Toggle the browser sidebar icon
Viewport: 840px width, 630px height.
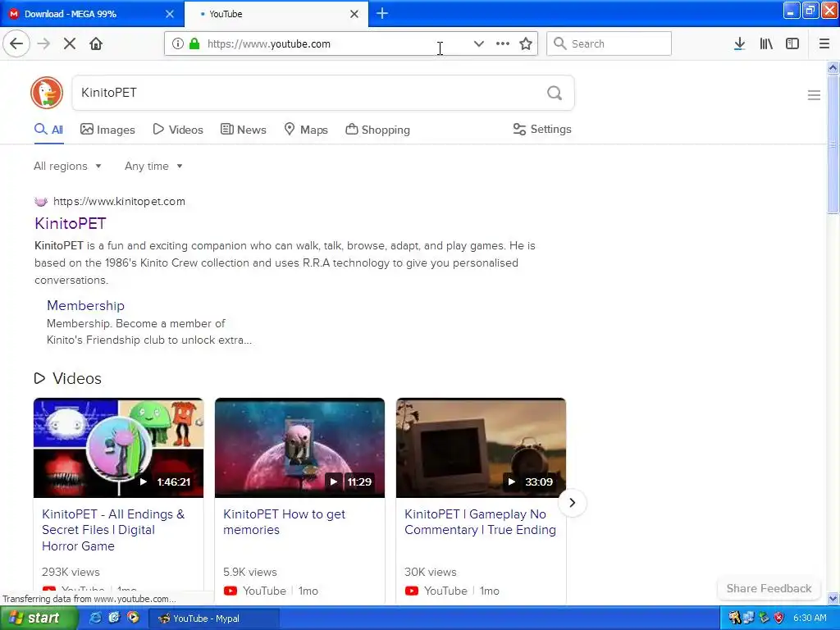(x=792, y=44)
